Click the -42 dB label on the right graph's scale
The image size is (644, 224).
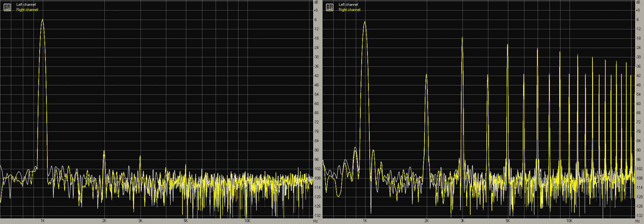pyautogui.click(x=639, y=76)
